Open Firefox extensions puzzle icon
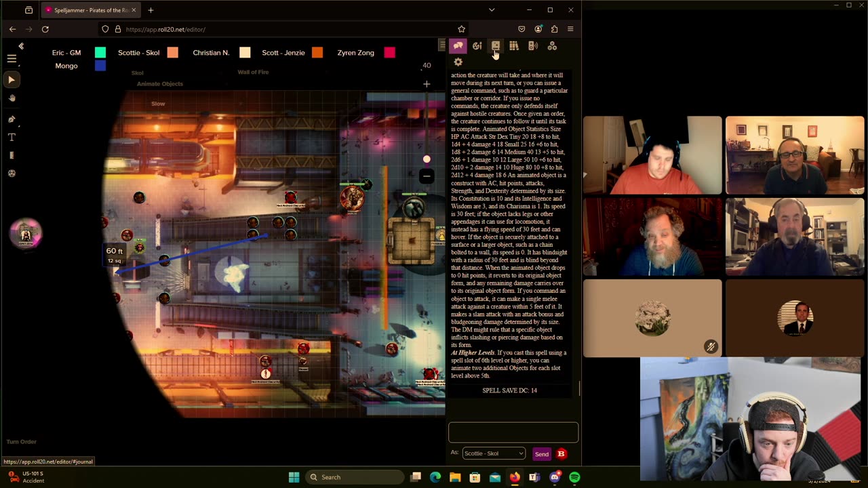This screenshot has height=488, width=868. click(554, 29)
